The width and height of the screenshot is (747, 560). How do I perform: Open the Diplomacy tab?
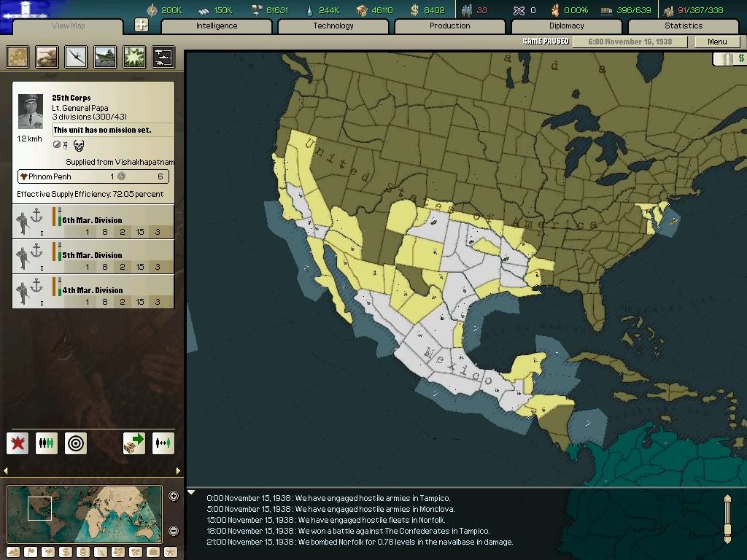566,26
